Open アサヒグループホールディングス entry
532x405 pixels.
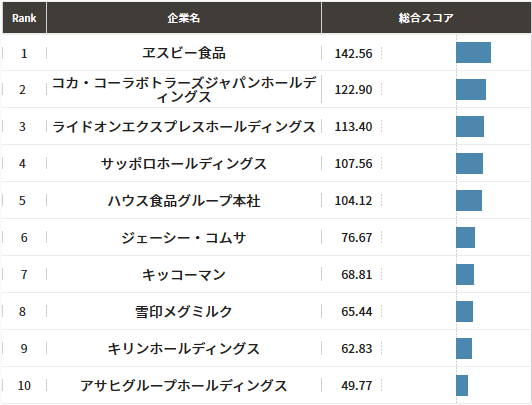coord(184,386)
